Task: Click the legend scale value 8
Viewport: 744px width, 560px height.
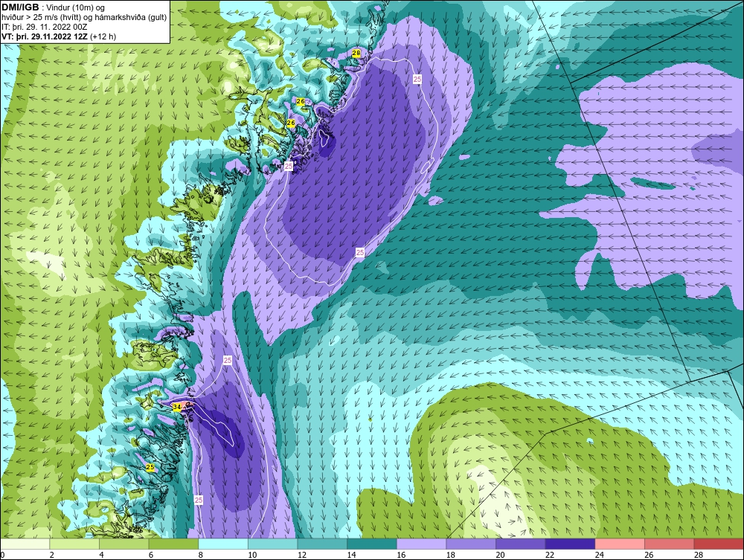Action: [201, 555]
